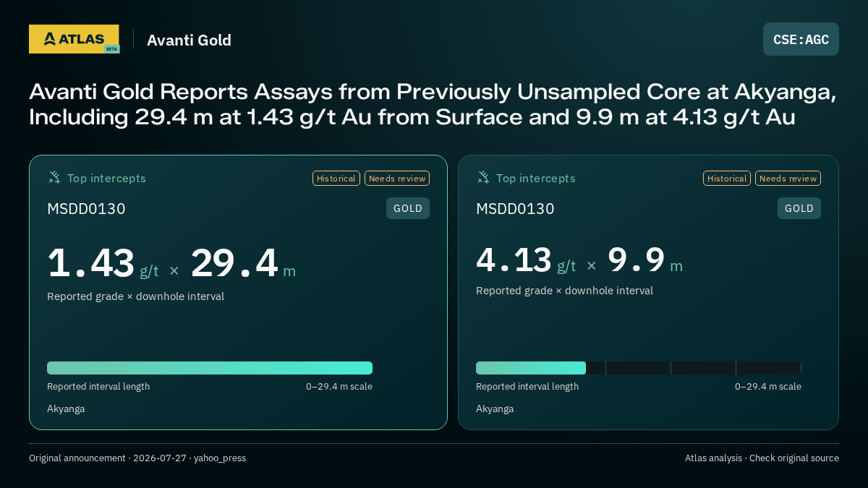Click Needs review tag in the 4.13 g/t card
The image size is (868, 488).
click(x=788, y=179)
